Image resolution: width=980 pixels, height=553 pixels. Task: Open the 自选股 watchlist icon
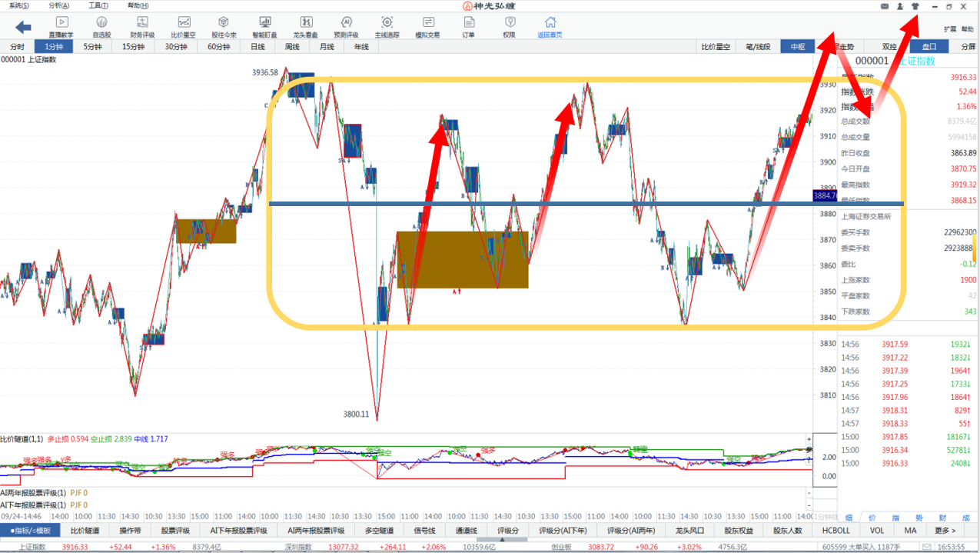click(x=101, y=26)
